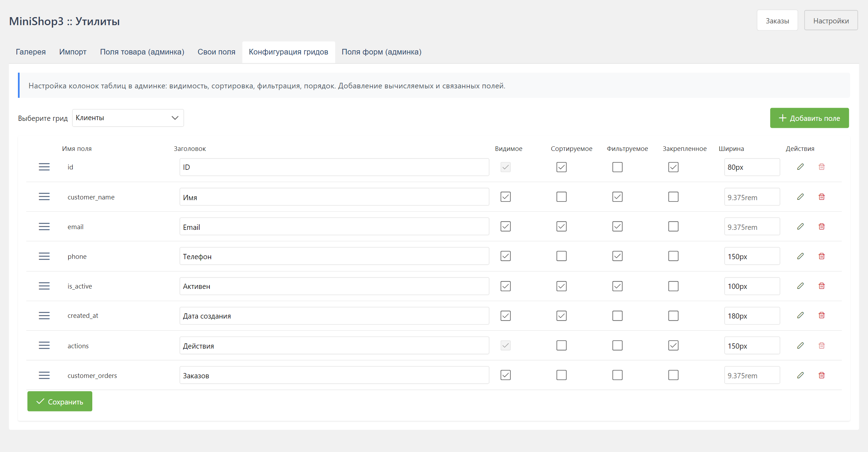
Task: Click the pencil icon for actions row
Action: [x=800, y=345]
